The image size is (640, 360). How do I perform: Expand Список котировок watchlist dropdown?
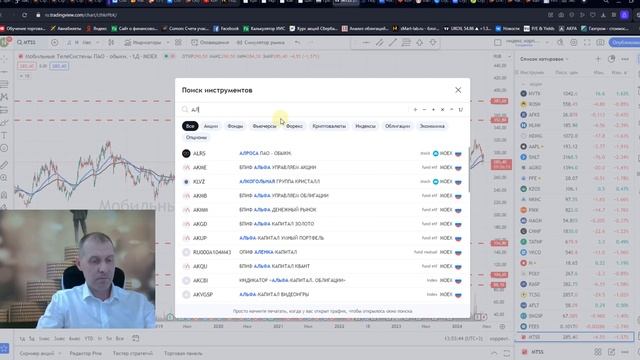click(x=544, y=59)
